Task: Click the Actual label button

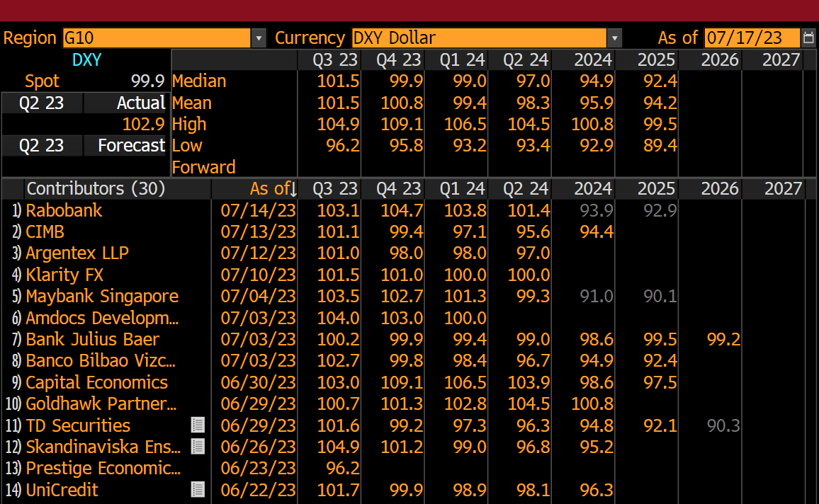Action: point(125,103)
